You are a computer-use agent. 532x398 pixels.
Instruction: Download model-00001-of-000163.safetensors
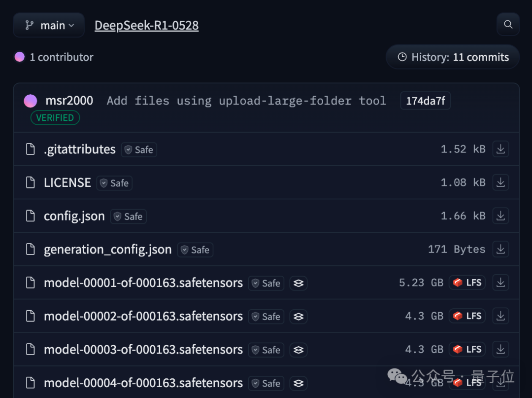pos(500,282)
